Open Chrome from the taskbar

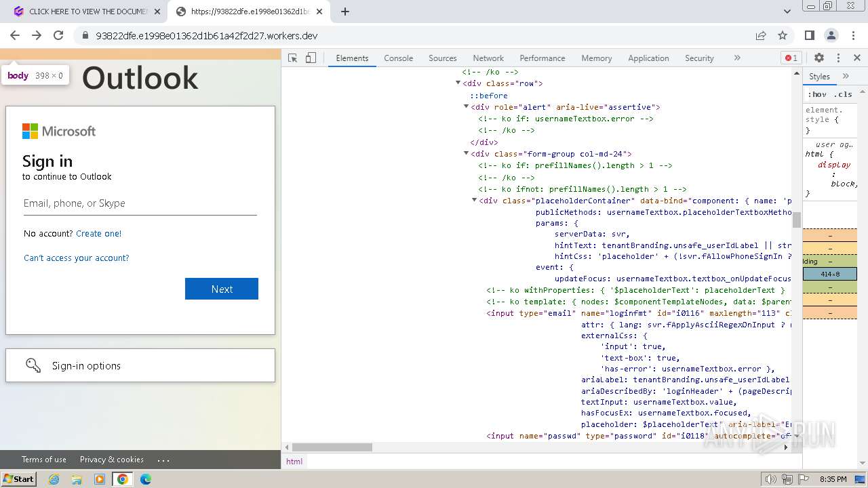(x=123, y=479)
